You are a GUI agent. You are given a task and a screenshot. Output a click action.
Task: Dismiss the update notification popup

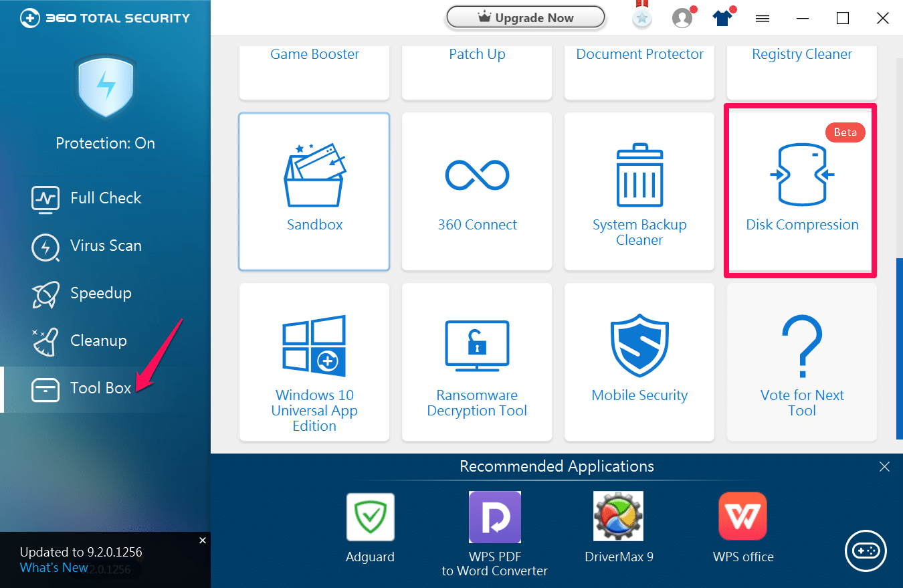click(203, 540)
